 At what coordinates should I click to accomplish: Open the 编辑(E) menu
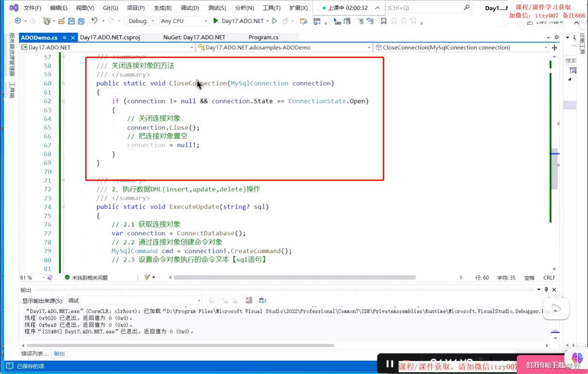point(59,8)
